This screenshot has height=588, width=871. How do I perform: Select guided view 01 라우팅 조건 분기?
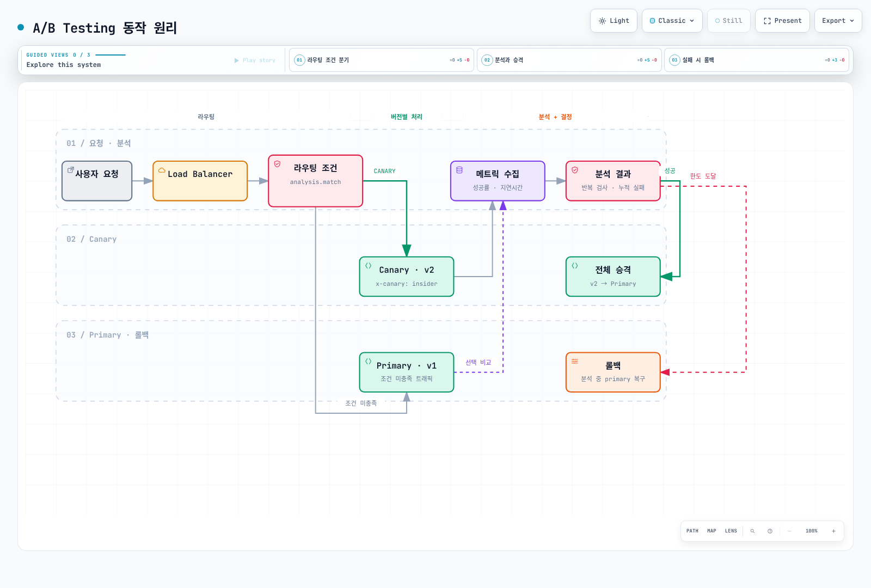[382, 60]
